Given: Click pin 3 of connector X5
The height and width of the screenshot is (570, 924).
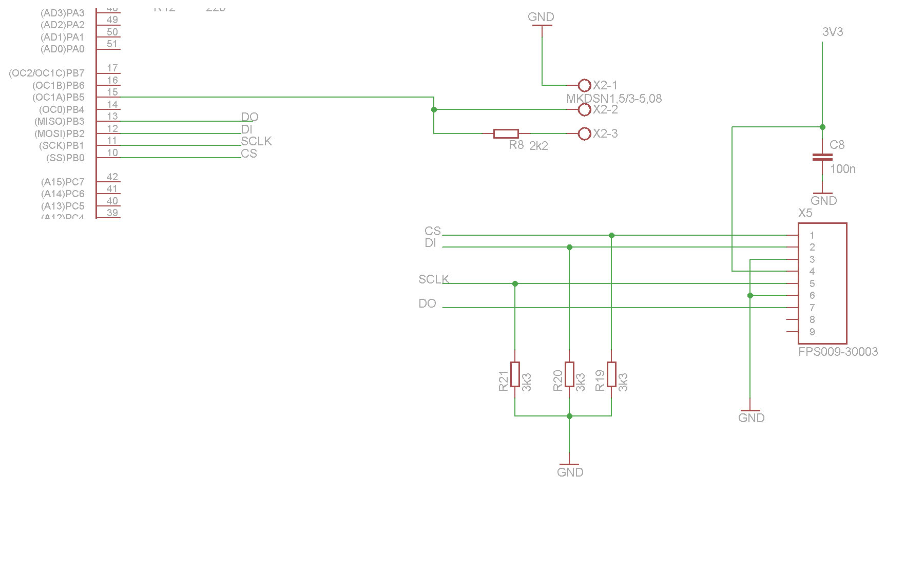Looking at the screenshot, I should click(x=812, y=259).
